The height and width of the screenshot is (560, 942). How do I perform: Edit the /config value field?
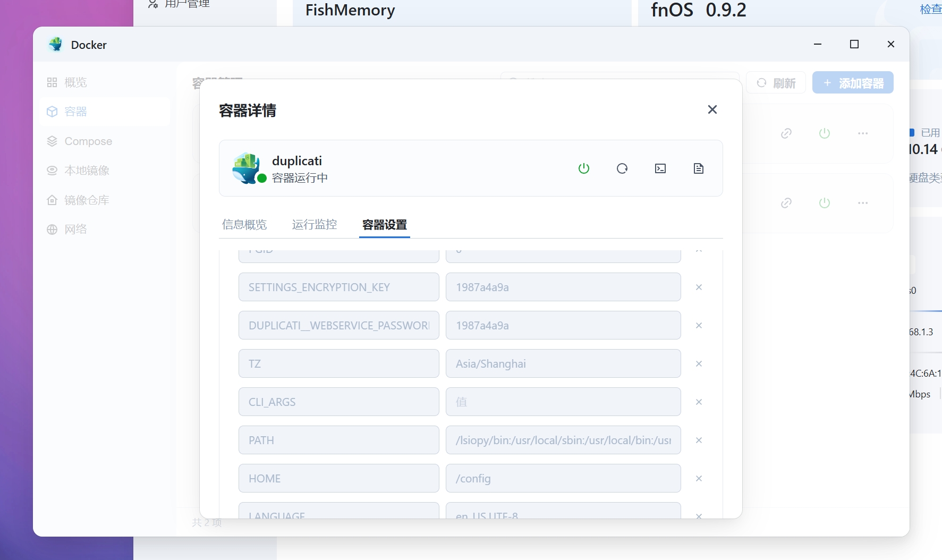[563, 478]
